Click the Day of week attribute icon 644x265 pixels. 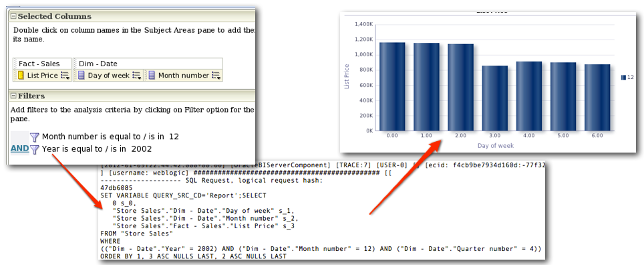pos(82,76)
